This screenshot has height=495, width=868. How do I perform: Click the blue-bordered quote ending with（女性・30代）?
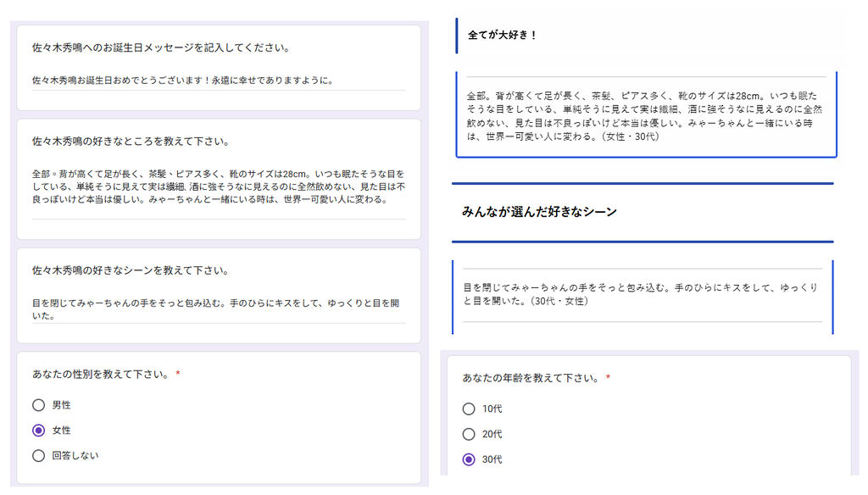[645, 116]
